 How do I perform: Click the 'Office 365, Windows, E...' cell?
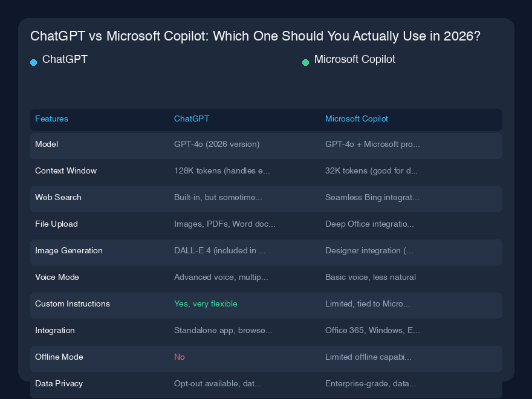[x=372, y=331]
